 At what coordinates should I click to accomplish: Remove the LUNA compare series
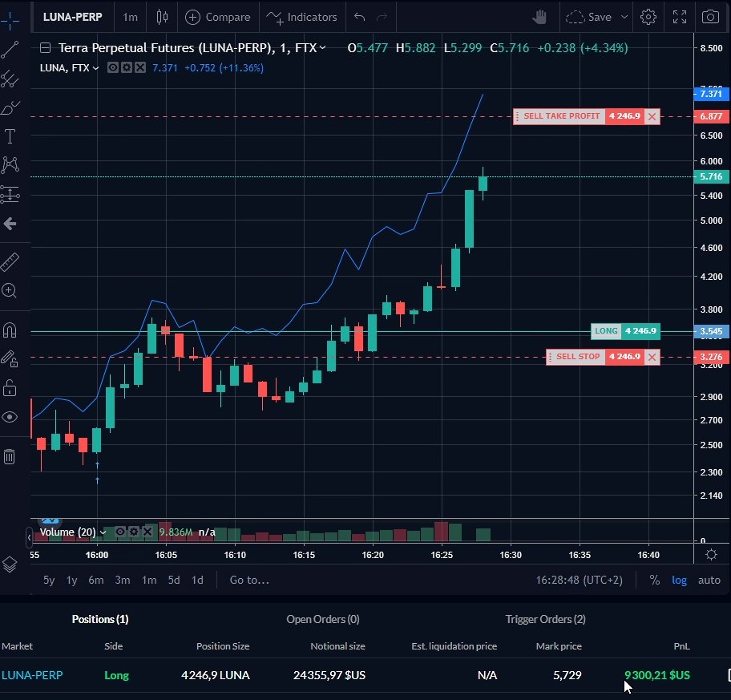coord(139,67)
